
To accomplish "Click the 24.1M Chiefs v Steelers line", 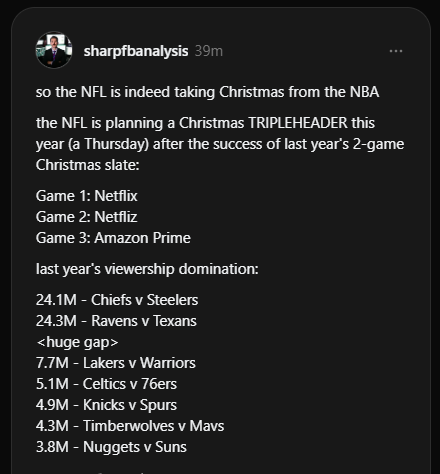I will click(117, 300).
